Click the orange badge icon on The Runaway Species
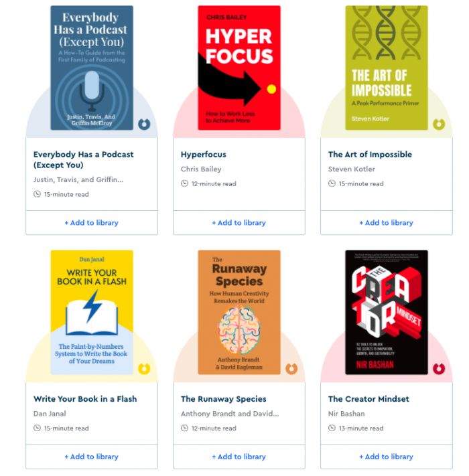The image size is (469, 476). click(291, 368)
